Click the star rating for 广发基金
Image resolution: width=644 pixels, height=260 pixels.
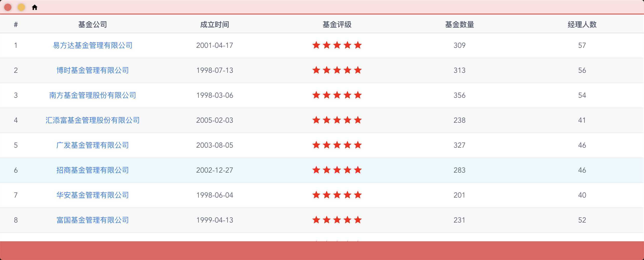click(x=337, y=145)
